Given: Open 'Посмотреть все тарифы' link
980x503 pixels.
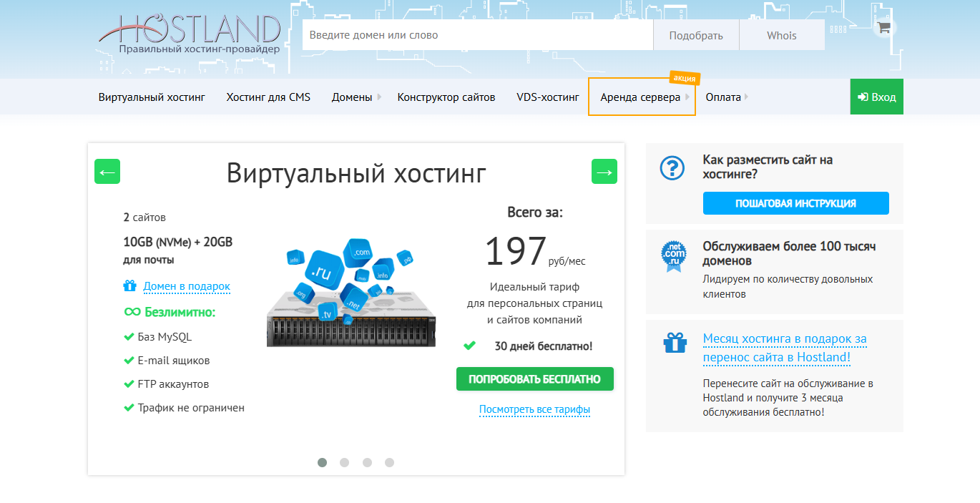Looking at the screenshot, I should (535, 410).
